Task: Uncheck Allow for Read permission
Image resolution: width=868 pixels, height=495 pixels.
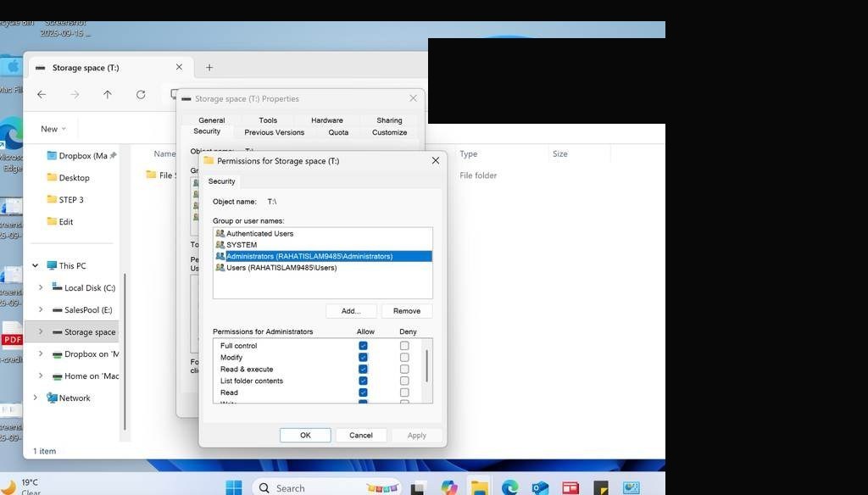Action: coord(363,392)
